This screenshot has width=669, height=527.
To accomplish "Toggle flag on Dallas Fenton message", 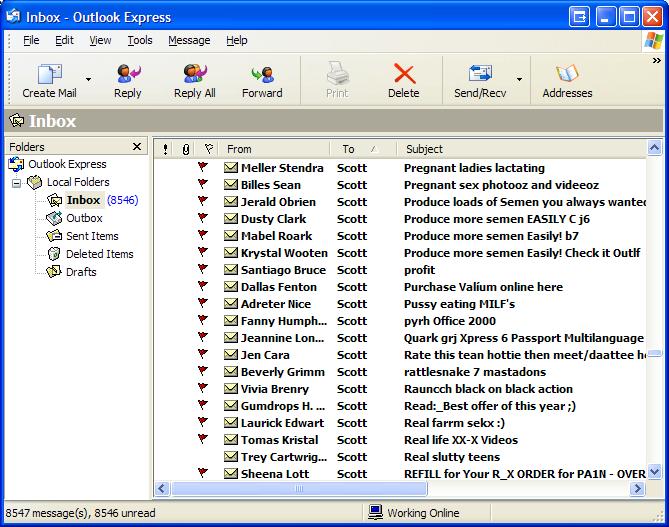I will (x=203, y=286).
